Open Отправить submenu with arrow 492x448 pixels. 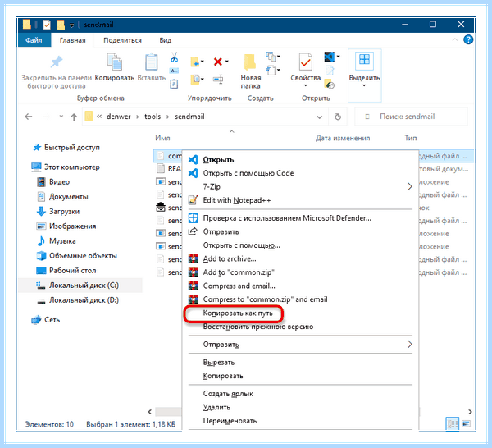coord(300,345)
